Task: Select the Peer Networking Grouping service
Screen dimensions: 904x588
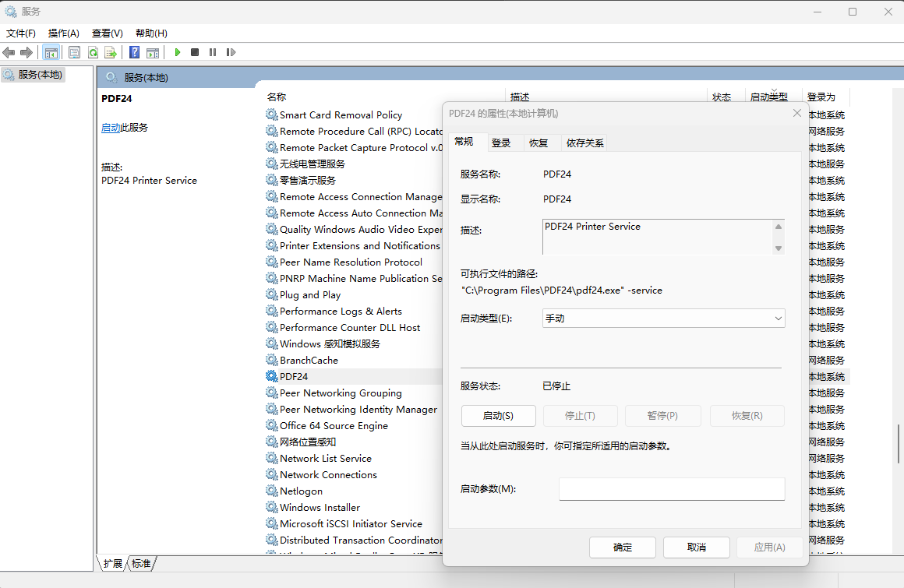Action: point(341,393)
